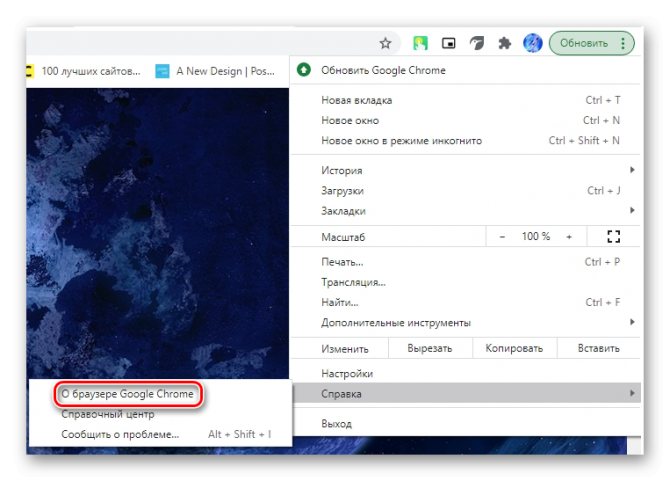Choose Трансляция... cast option
Screen dimensions: 670x481
coord(466,282)
